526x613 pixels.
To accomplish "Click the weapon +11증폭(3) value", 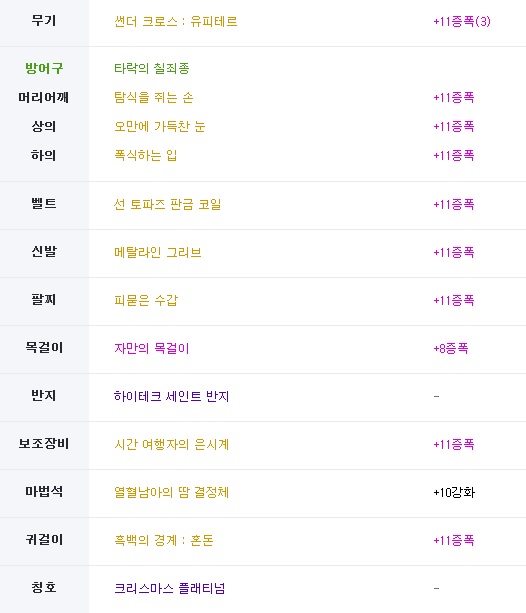I will tap(462, 21).
